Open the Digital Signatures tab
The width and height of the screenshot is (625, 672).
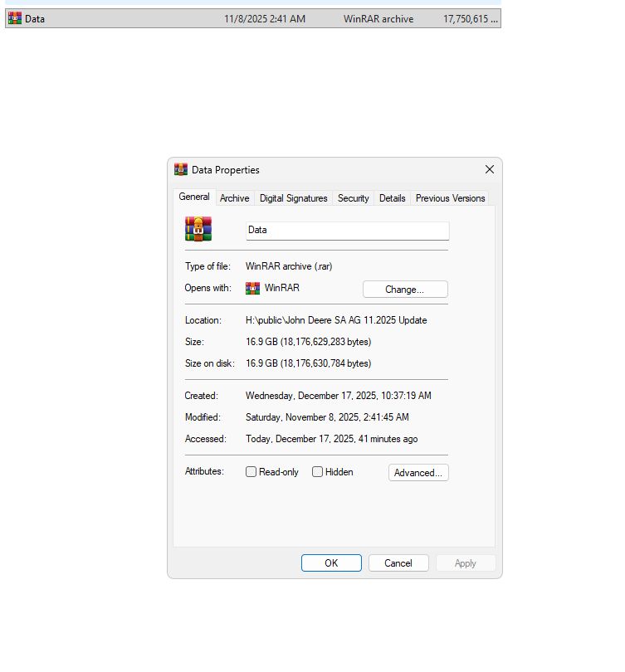pyautogui.click(x=294, y=198)
